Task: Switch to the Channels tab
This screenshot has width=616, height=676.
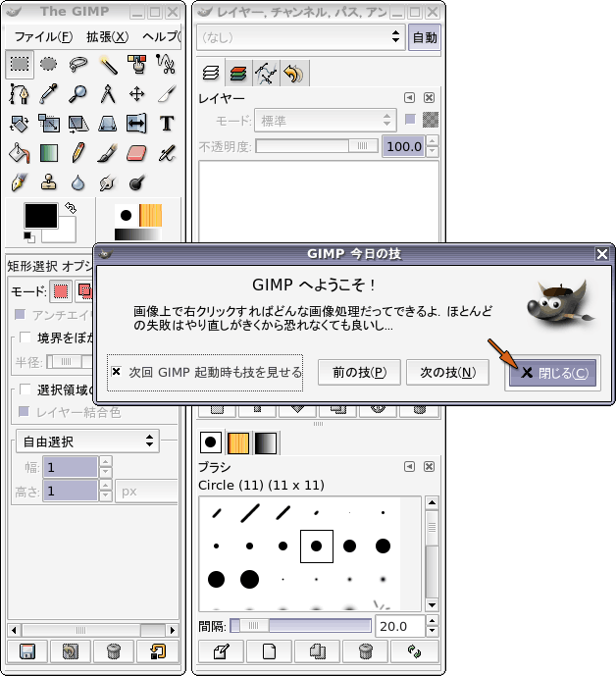Action: (x=238, y=74)
